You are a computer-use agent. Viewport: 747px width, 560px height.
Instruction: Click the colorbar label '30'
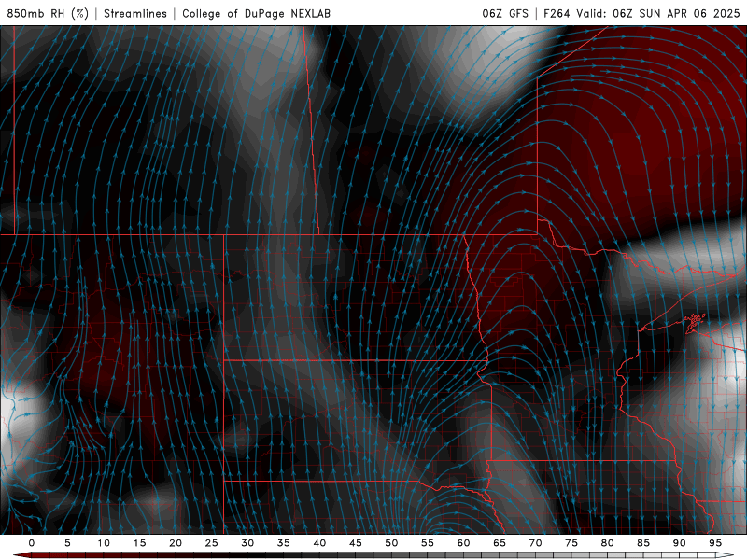247,543
